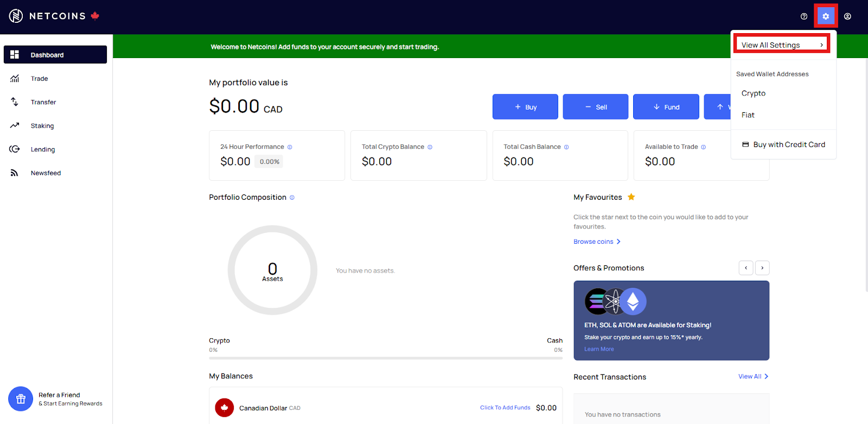Viewport: 868px width, 424px height.
Task: Go to previous offer with left arrow
Action: 746,268
